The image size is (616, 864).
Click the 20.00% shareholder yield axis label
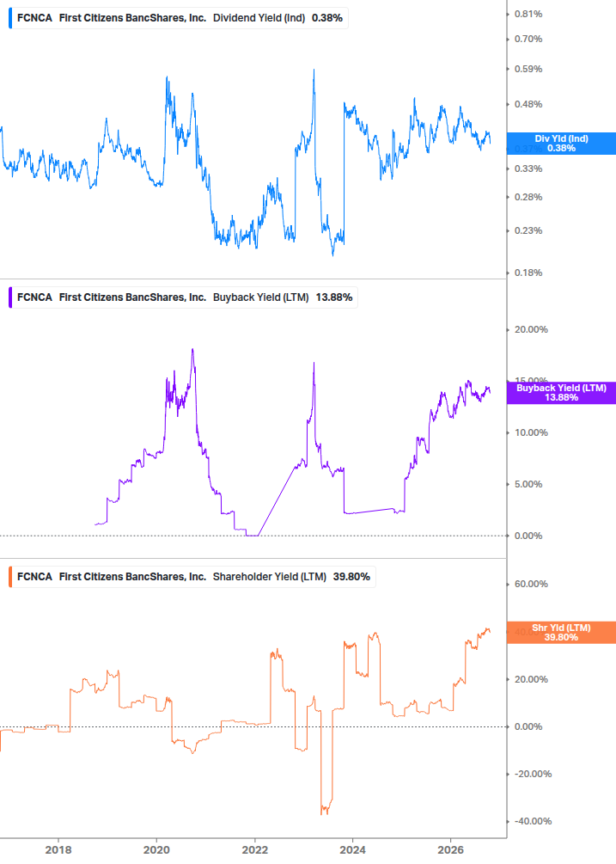(x=531, y=679)
